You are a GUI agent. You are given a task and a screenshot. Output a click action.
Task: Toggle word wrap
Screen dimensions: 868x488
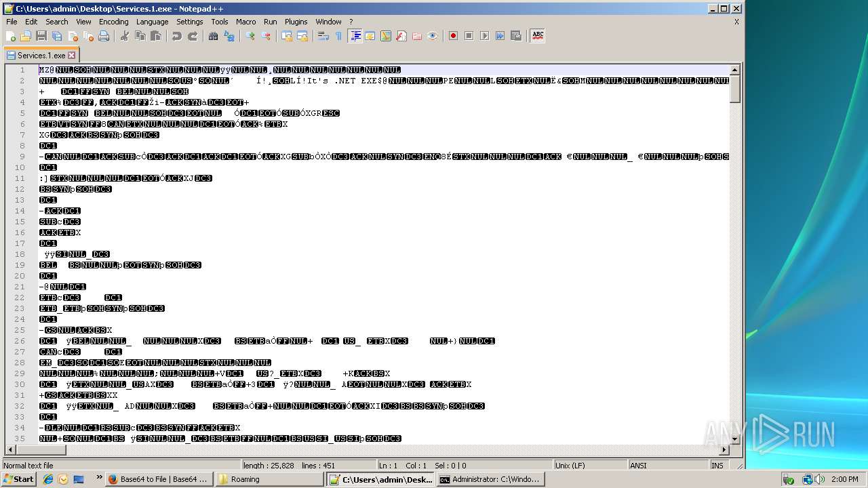(x=323, y=36)
